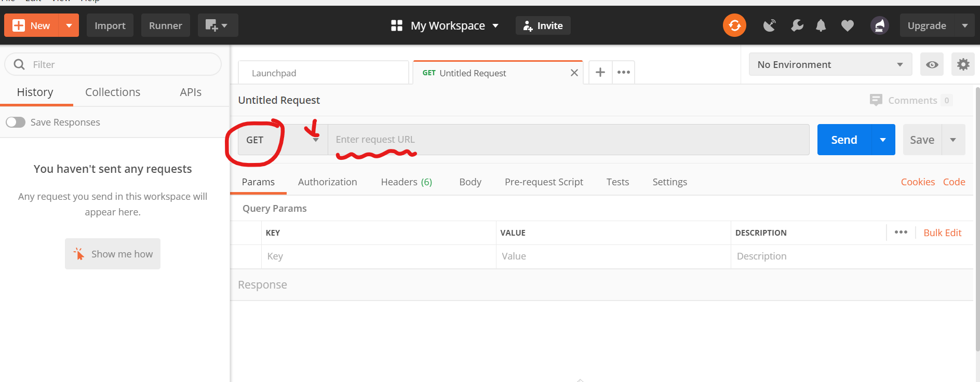Open Send dropdown arrow
Screen dimensions: 980x382
pyautogui.click(x=883, y=140)
